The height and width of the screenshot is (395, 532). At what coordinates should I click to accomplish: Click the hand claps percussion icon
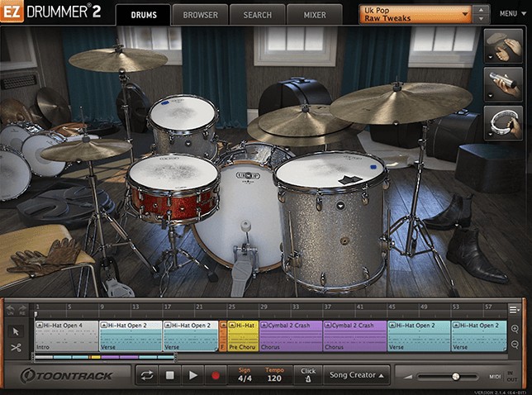pyautogui.click(x=503, y=46)
